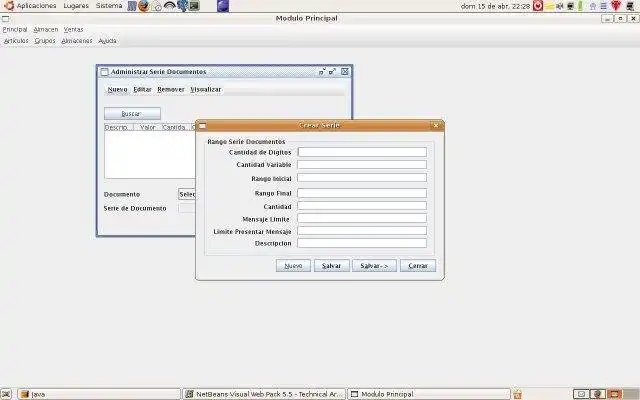Click the green battery indicator in tray
Image resolution: width=640 pixels, height=400 pixels.
[580, 6]
